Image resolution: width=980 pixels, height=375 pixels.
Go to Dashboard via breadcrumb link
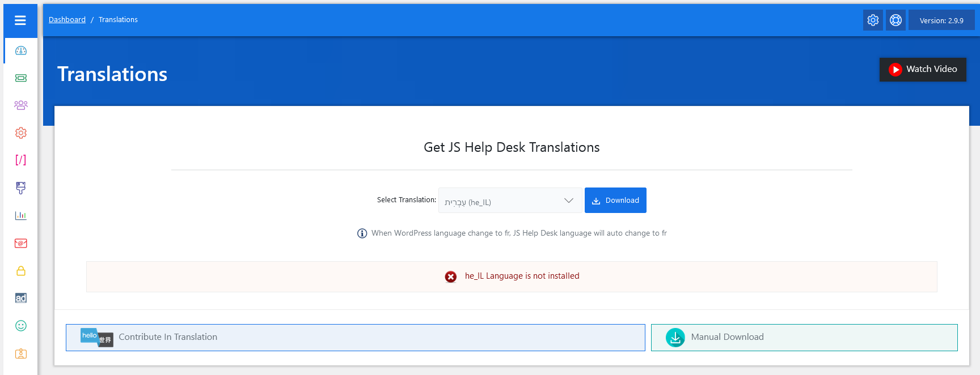pos(67,20)
